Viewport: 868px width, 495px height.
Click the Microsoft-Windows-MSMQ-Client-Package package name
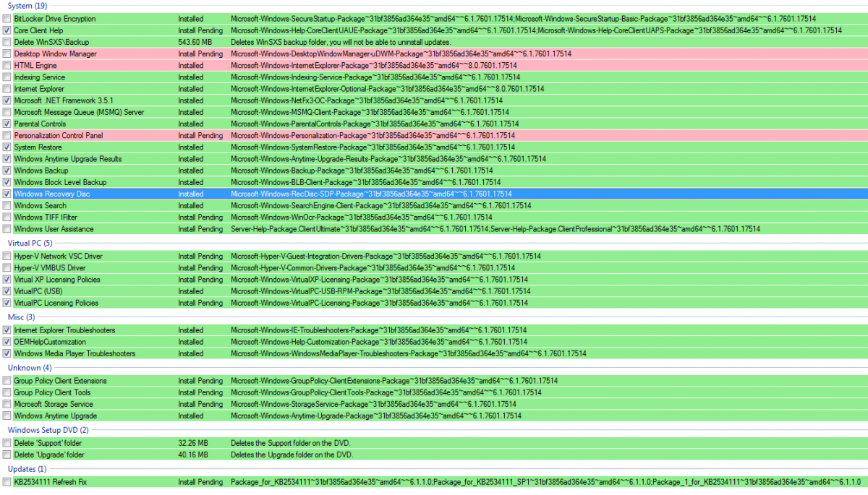[x=370, y=113]
